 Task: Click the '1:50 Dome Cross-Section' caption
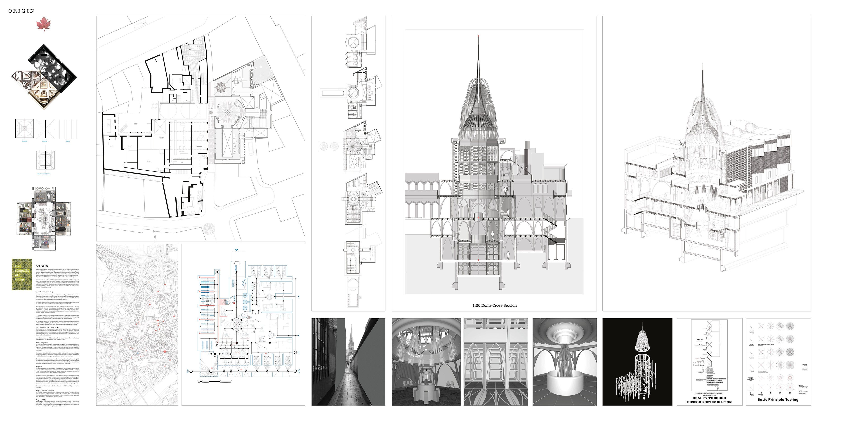pyautogui.click(x=494, y=306)
